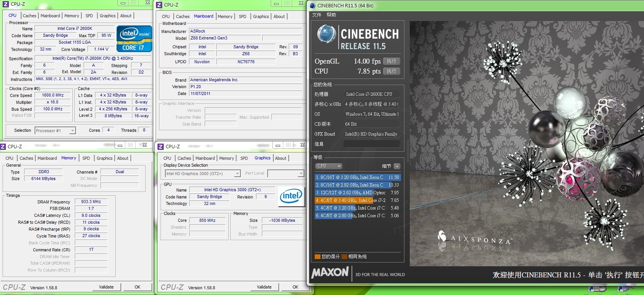Open the 文件 menu in CINEBENCH
The image size is (644, 295).
pos(317,15)
